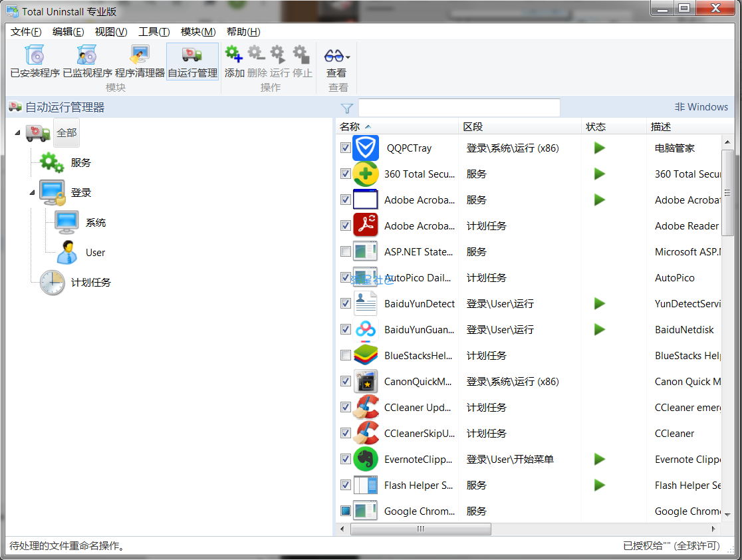742x560 pixels.
Task: Click running status arrow for BaiduYunDetect
Action: point(600,303)
